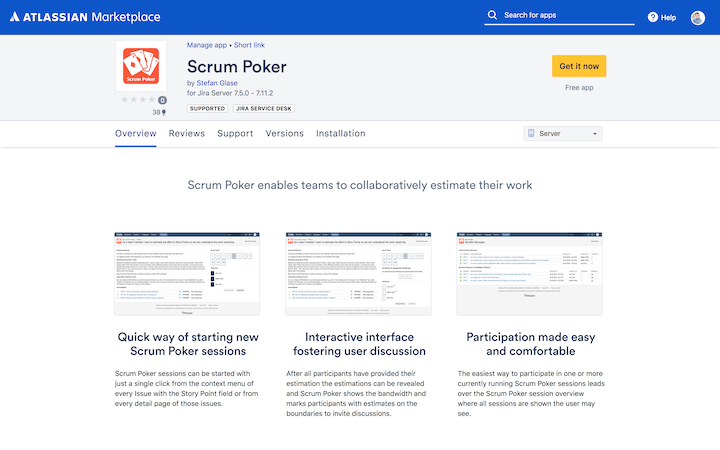
Task: Copy the Short link
Action: [x=249, y=45]
